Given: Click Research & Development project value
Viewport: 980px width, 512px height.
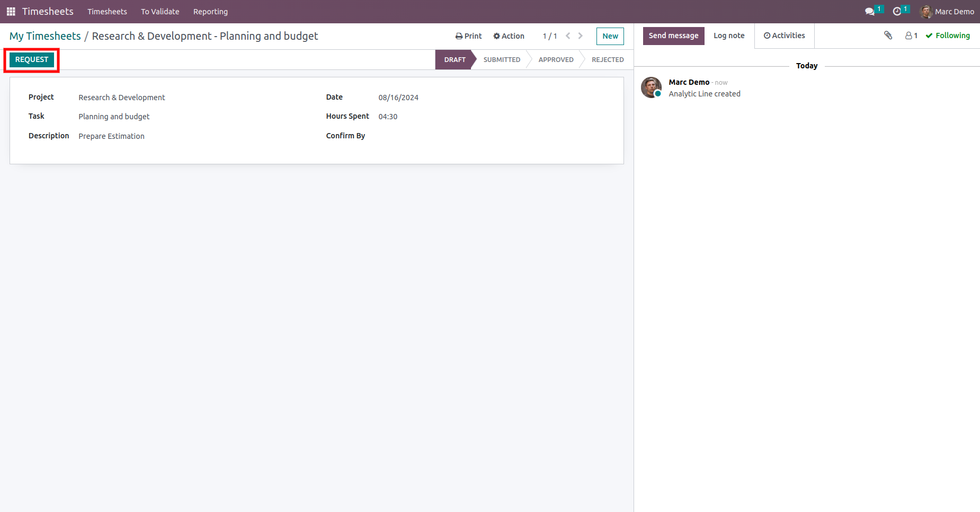Looking at the screenshot, I should pyautogui.click(x=122, y=98).
